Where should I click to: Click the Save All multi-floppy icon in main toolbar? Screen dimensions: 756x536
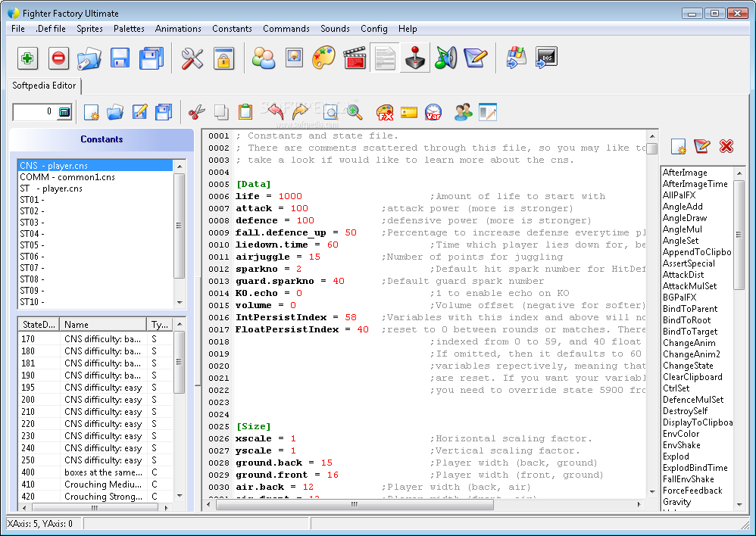(152, 58)
